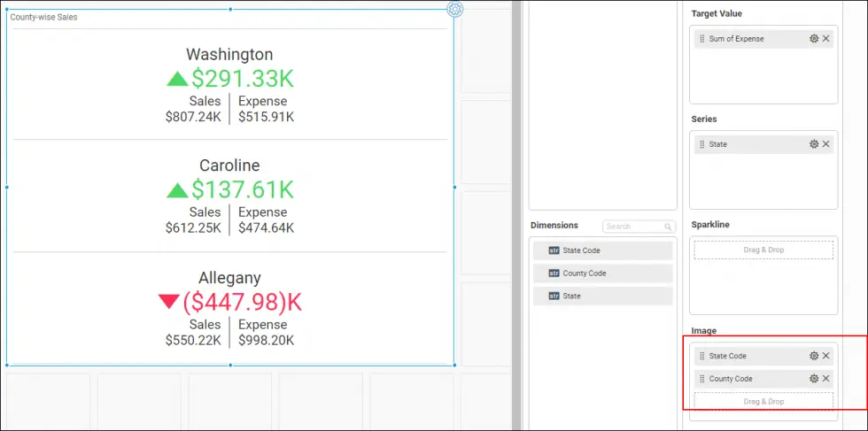Remove County Code from Image section
The image size is (868, 431).
(x=826, y=379)
